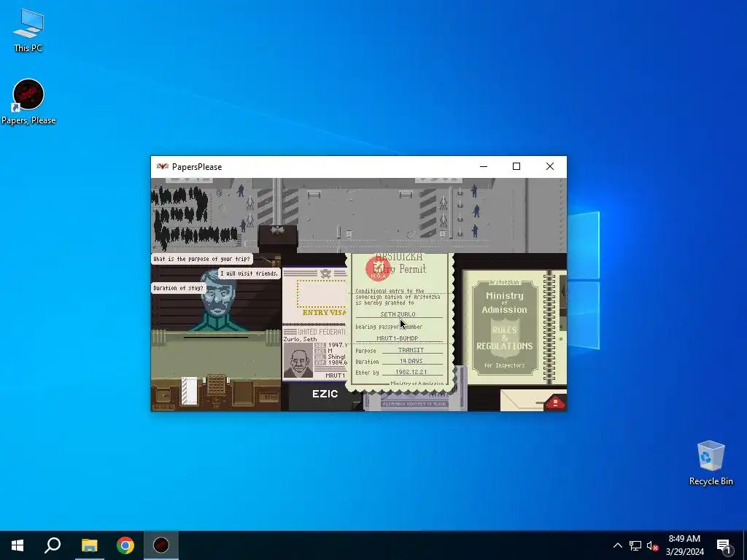Pick up the EZIC card
Image resolution: width=747 pixels, height=560 pixels.
pos(325,394)
